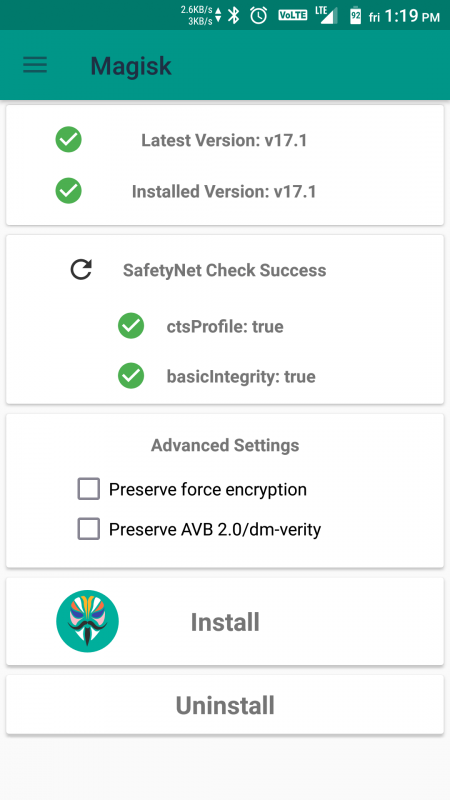Select the Installed Version: v17.1 row
Screen dimensions: 450x800
click(224, 191)
